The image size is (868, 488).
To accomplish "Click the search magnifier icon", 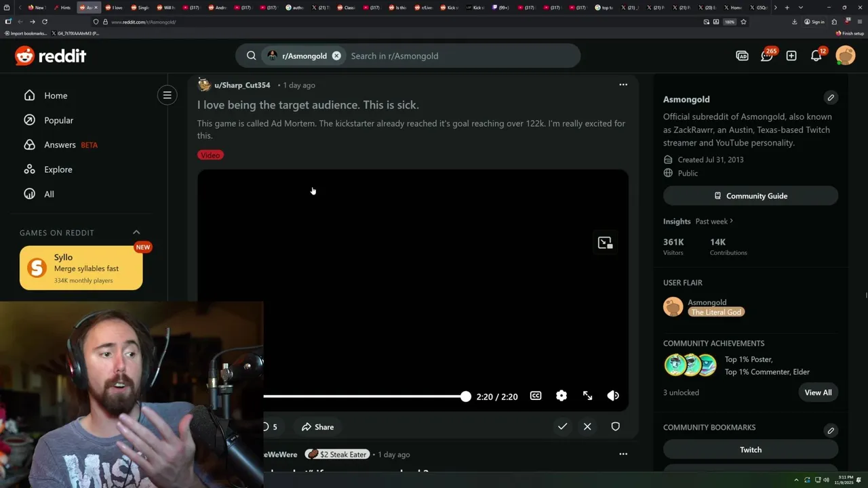I will coord(252,56).
